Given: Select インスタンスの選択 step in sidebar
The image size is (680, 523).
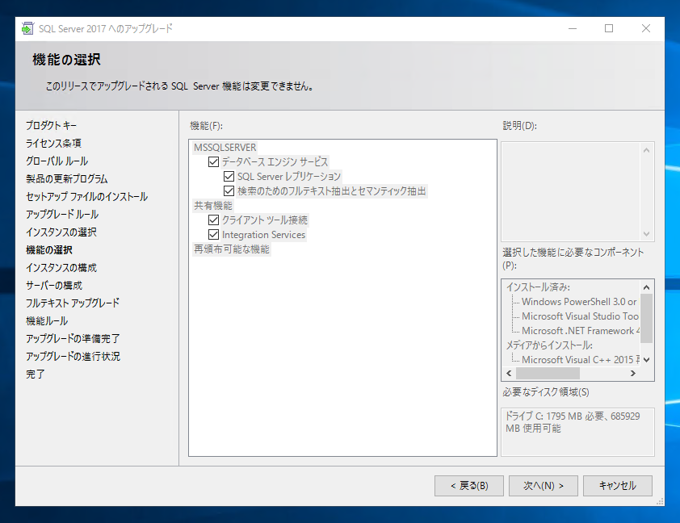Looking at the screenshot, I should pos(61,232).
